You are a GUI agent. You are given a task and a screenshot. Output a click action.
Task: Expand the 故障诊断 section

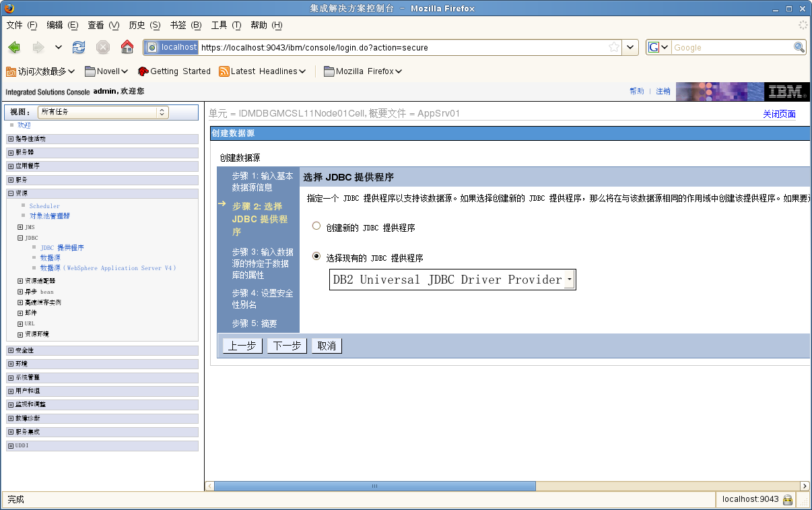click(x=11, y=418)
